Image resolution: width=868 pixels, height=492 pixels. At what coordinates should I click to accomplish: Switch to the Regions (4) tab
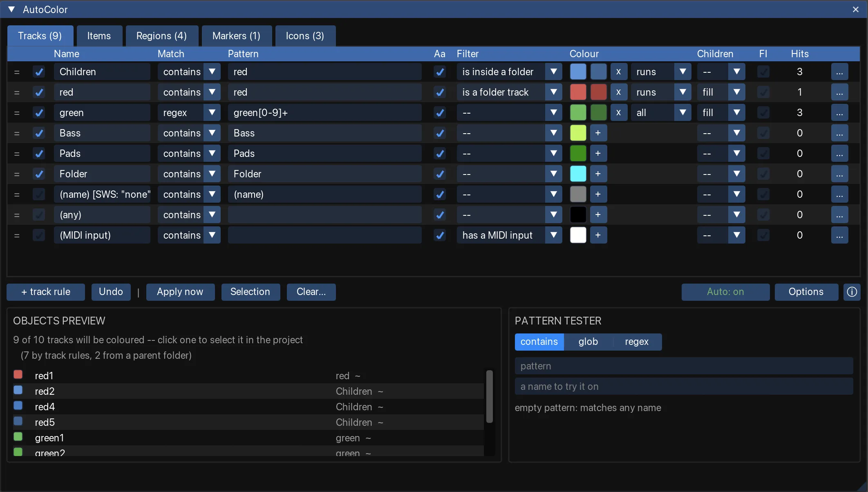162,36
